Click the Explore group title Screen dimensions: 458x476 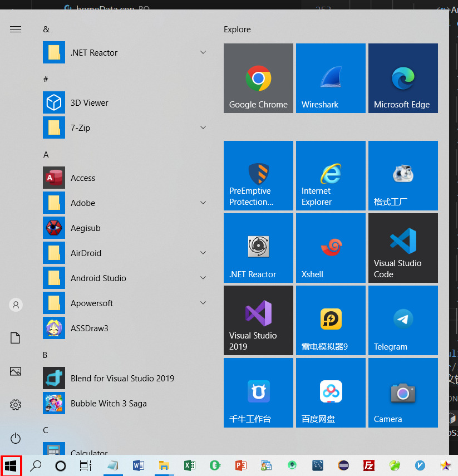pyautogui.click(x=237, y=29)
